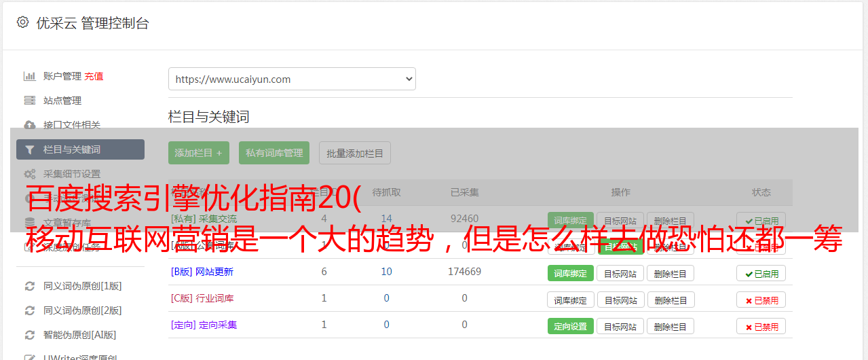Image resolution: width=868 pixels, height=360 pixels.
Task: Click 目标网站 for the 采集交流 row
Action: point(620,220)
